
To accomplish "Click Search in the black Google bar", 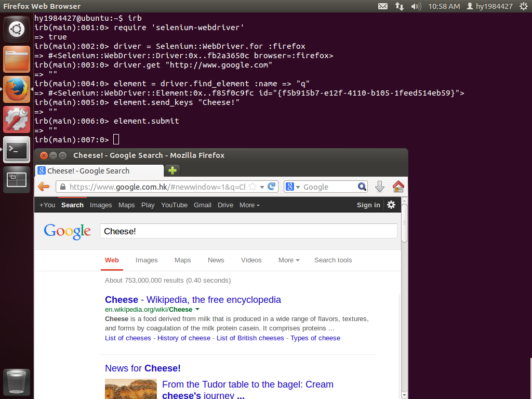I will [72, 205].
